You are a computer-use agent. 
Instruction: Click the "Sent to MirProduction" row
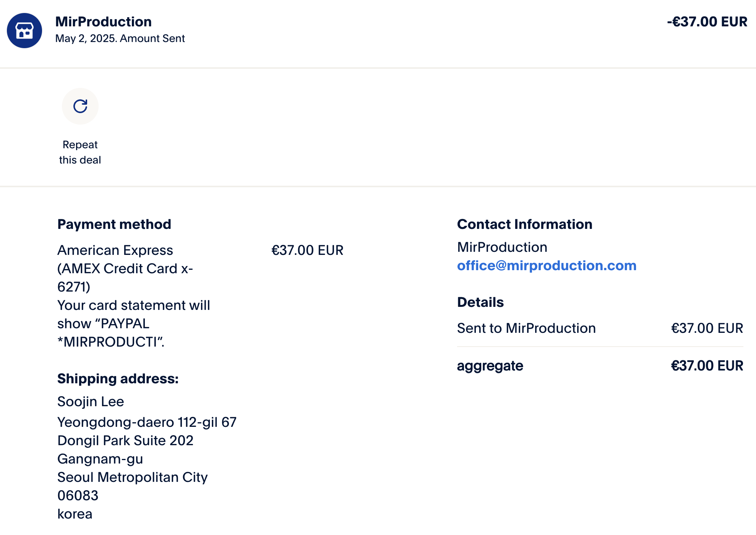click(x=526, y=328)
